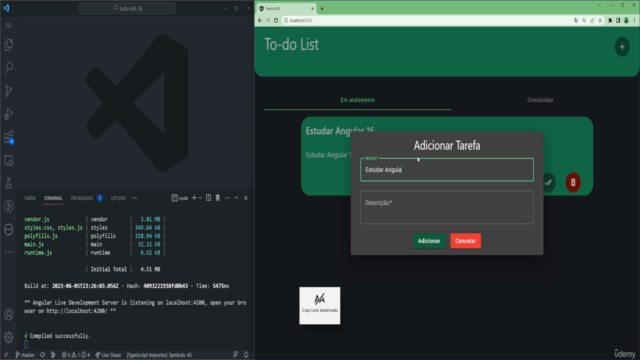Share this page from address bar

click(592, 20)
